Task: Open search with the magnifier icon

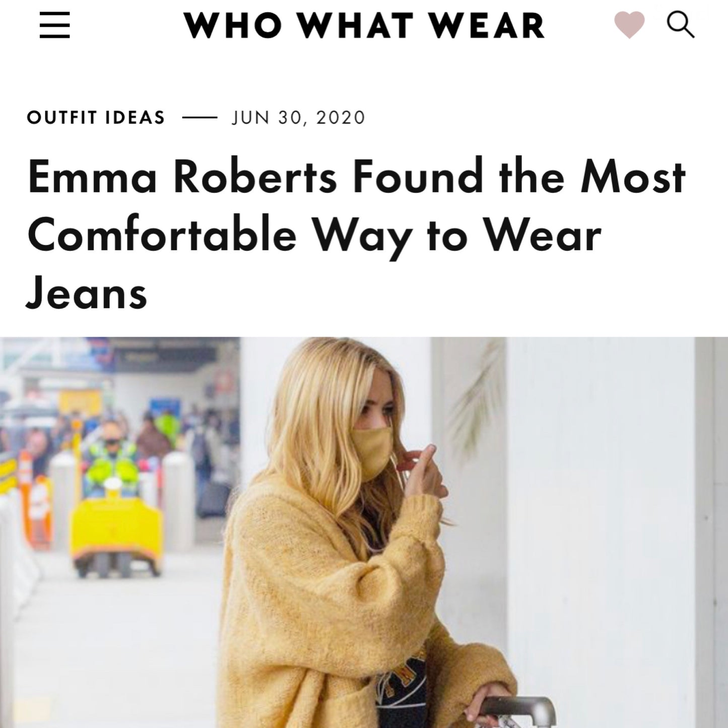Action: (681, 25)
